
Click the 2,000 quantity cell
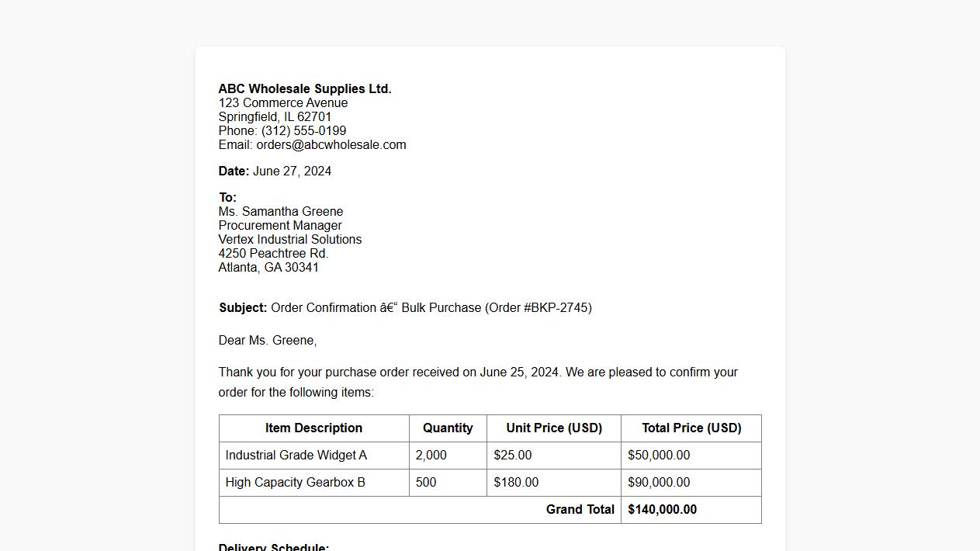pyautogui.click(x=431, y=456)
